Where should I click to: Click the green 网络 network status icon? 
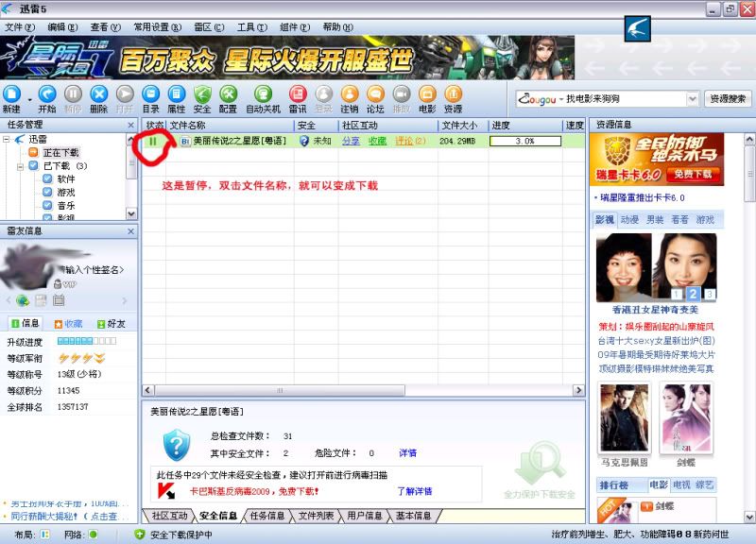click(x=93, y=535)
